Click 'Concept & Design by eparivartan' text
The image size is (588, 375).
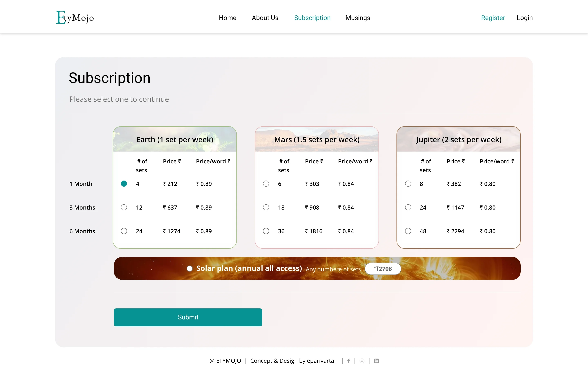click(x=294, y=361)
